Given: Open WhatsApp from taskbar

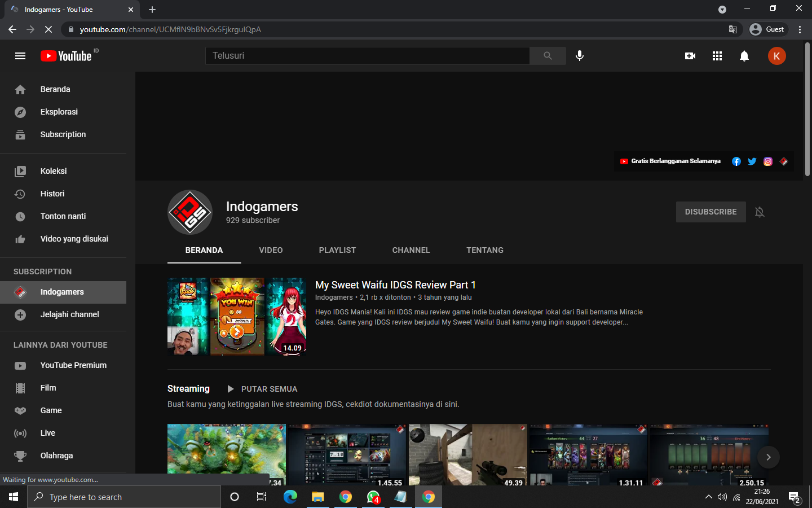Looking at the screenshot, I should click(373, 497).
